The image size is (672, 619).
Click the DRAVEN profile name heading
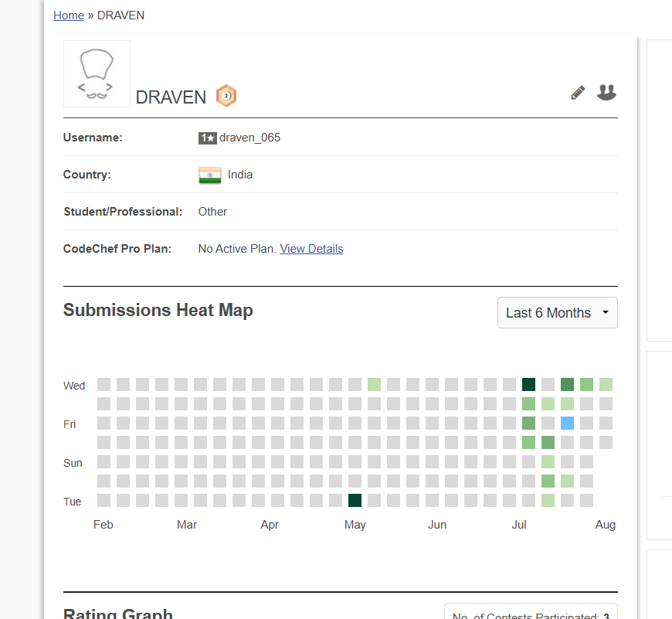coord(171,97)
